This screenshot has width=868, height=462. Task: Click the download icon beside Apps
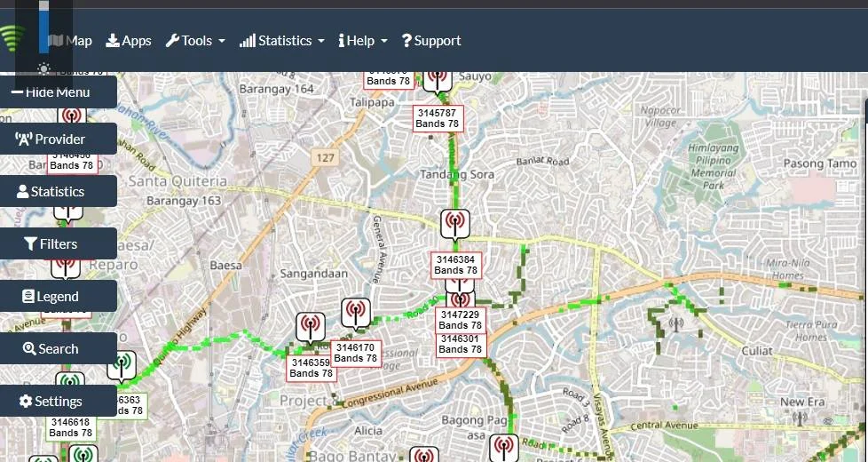[113, 41]
